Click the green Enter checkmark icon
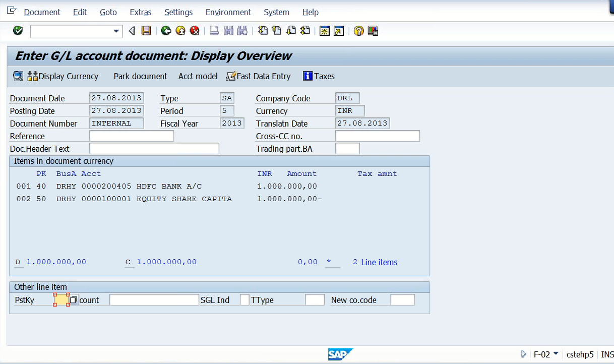614x364 pixels. [18, 31]
